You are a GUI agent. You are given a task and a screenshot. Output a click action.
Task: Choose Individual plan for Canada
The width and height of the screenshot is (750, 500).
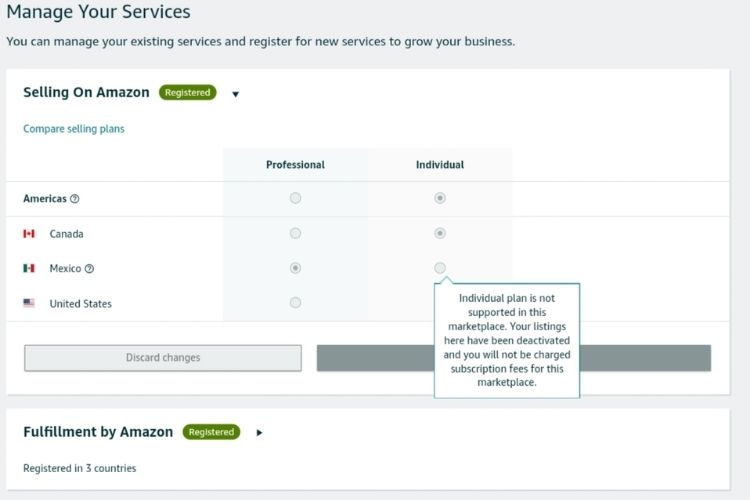440,234
